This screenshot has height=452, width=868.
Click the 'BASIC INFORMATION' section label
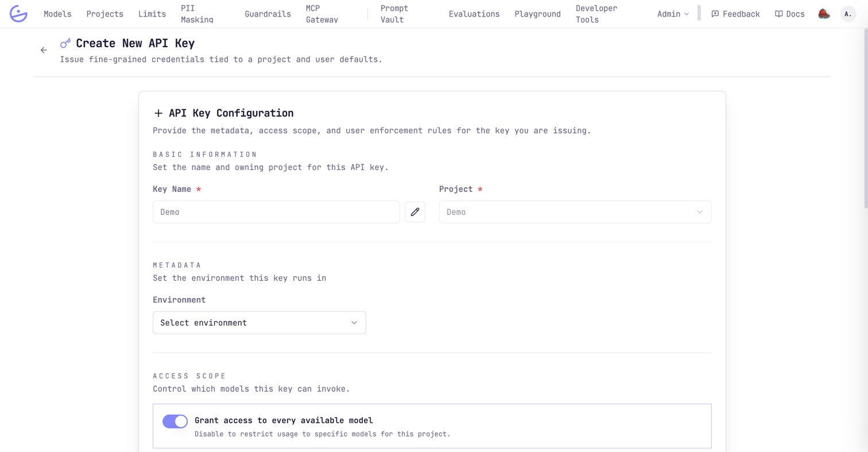click(205, 154)
